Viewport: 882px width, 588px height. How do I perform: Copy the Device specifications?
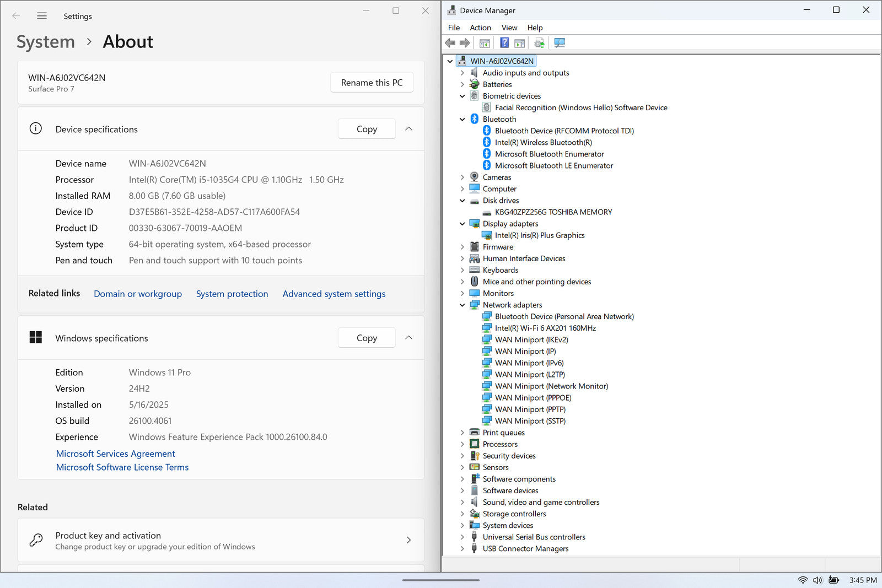[x=367, y=129]
